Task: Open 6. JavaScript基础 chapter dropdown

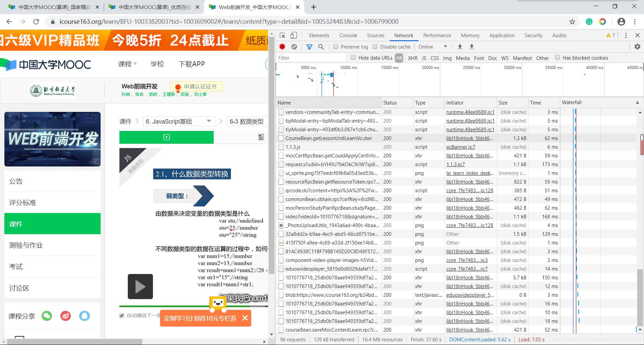Action: pyautogui.click(x=178, y=121)
